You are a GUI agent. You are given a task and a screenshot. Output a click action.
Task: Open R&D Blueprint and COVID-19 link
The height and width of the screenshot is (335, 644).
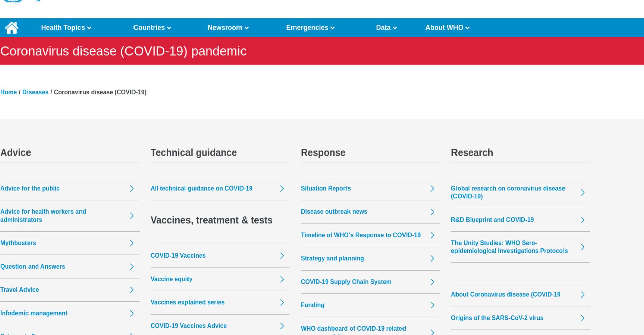(492, 220)
